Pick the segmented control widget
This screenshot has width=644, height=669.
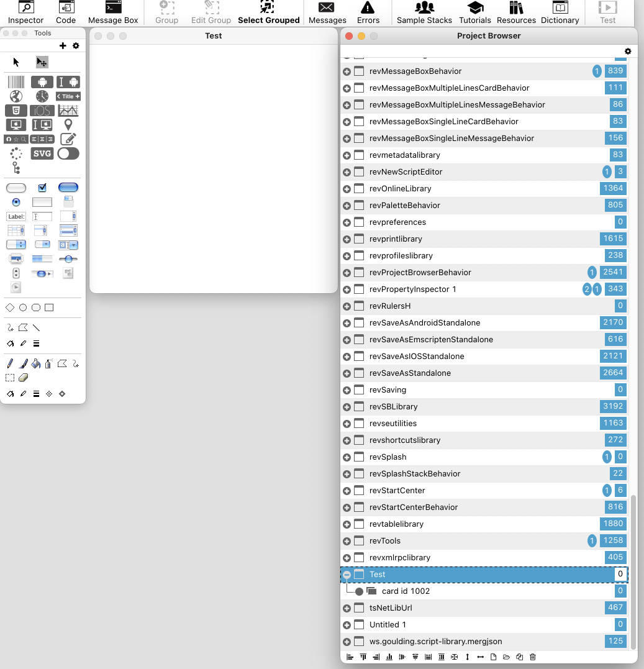pos(42,139)
